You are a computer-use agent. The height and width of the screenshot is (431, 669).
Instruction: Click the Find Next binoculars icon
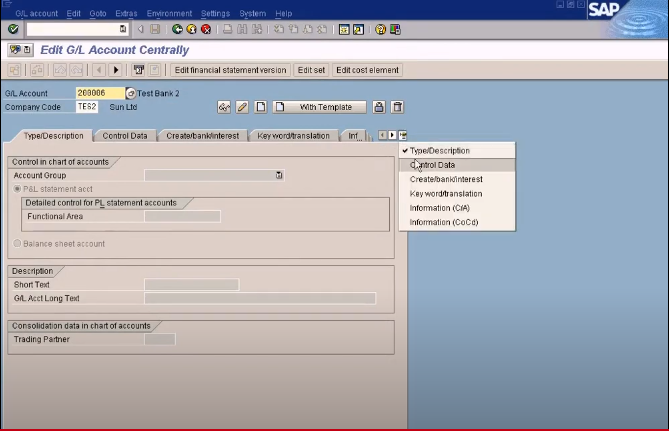[257, 29]
